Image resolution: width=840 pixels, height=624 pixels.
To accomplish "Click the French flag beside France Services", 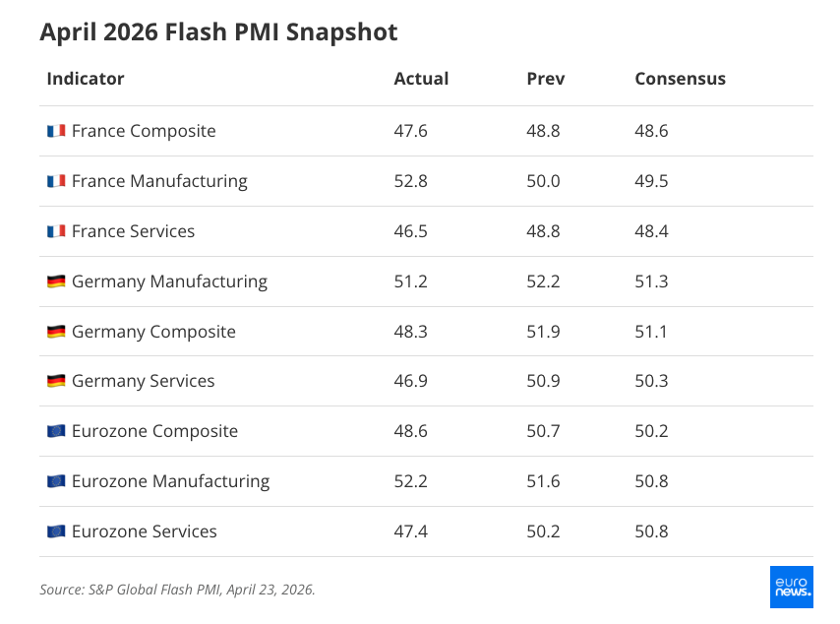I will pos(56,231).
